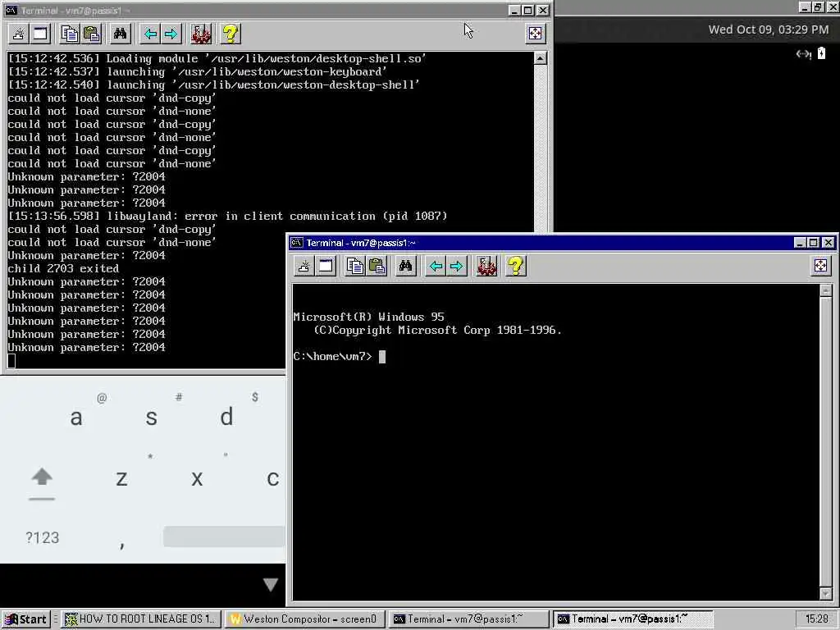This screenshot has width=840, height=630.
Task: Go to previous tab in background log terminal
Action: coord(150,34)
